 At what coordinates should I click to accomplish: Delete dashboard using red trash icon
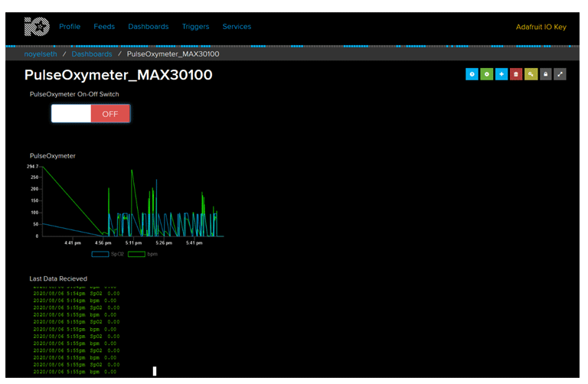[516, 74]
